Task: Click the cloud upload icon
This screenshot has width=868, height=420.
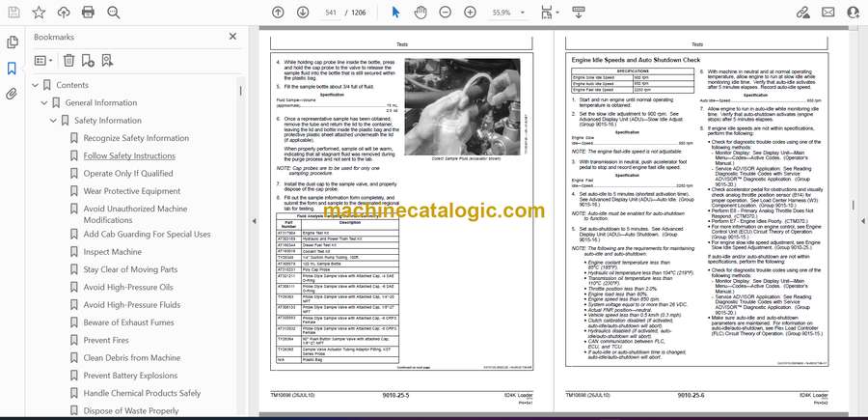Action: pos(64,13)
